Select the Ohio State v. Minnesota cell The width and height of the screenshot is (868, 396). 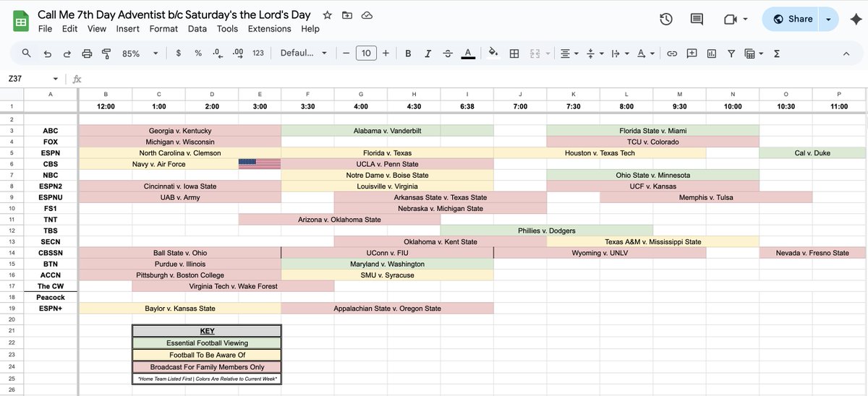(x=652, y=176)
